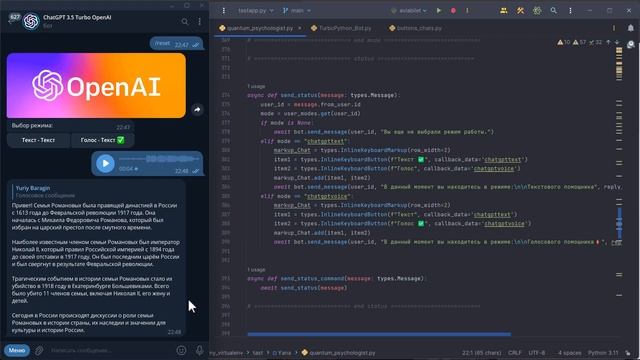Click the hammer build tools icon
The width and height of the screenshot is (640, 360).
[520, 11]
